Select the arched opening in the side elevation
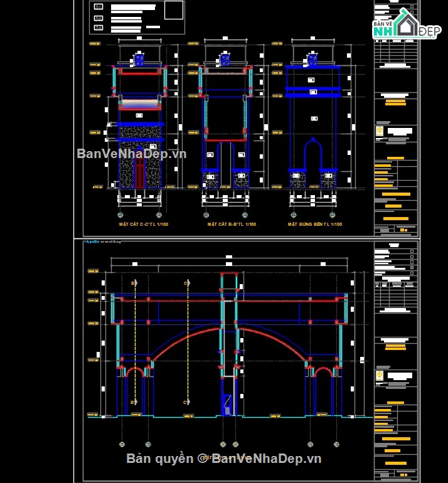This screenshot has height=483, width=448. [313, 162]
